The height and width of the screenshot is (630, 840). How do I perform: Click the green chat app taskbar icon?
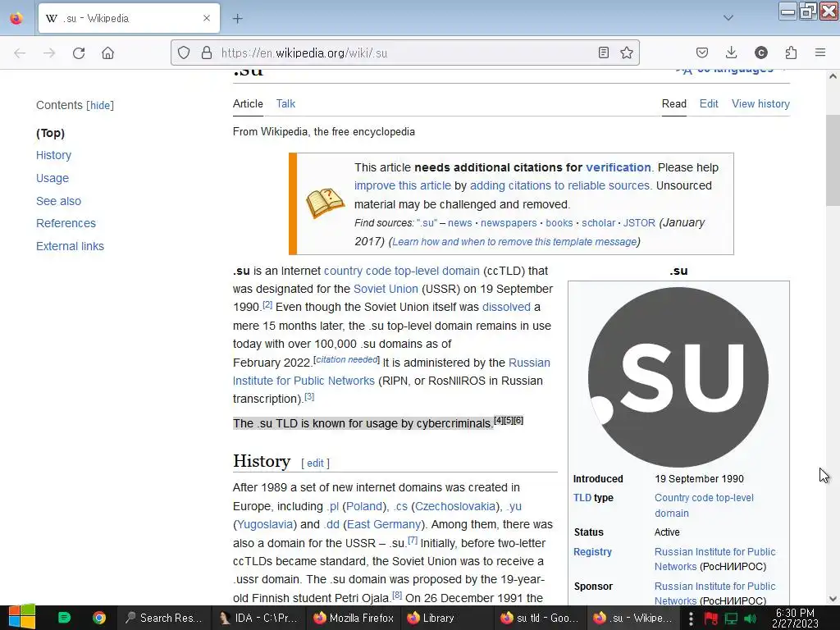coord(64,618)
